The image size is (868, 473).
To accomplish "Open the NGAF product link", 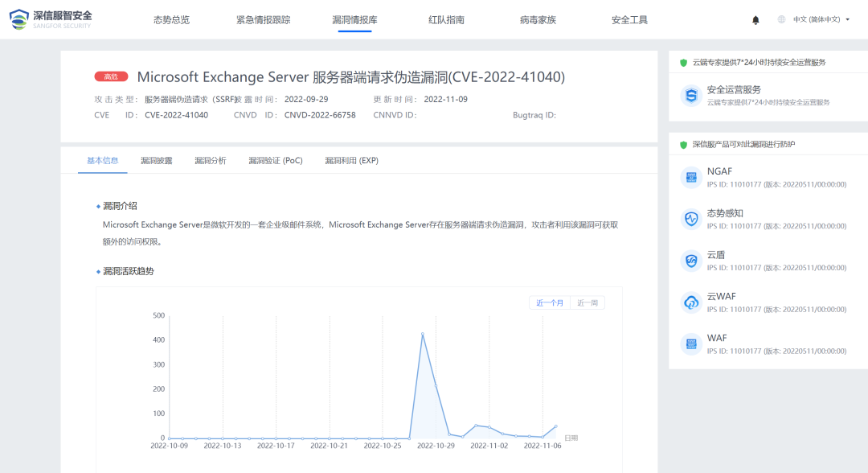I will (x=719, y=171).
